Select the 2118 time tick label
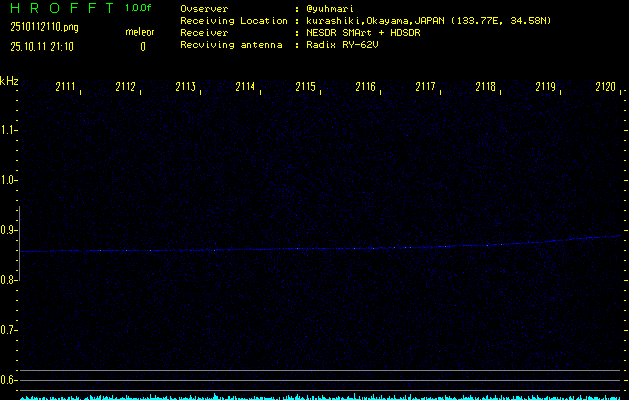 (486, 87)
